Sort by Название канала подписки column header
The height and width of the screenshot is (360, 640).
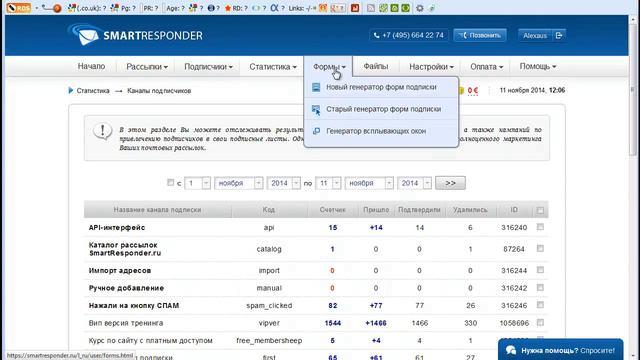[158, 210]
